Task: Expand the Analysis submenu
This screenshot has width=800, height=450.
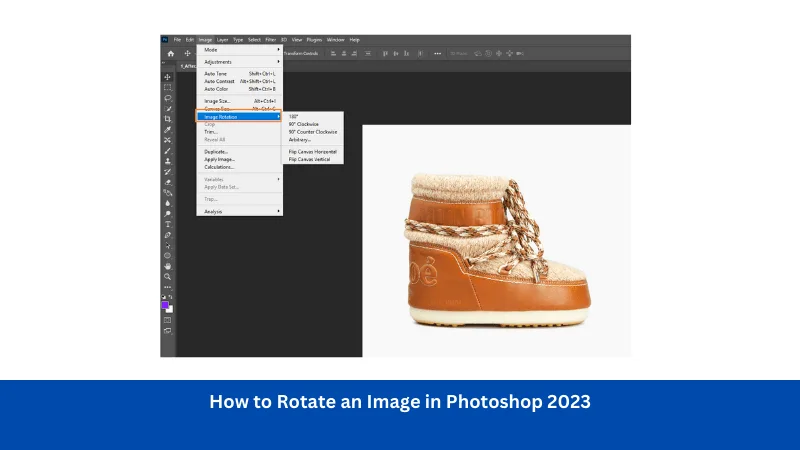Action: (x=239, y=211)
